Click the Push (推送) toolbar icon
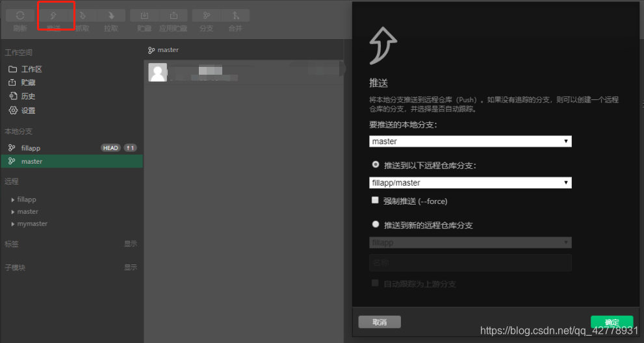Image resolution: width=644 pixels, height=343 pixels. [53, 16]
